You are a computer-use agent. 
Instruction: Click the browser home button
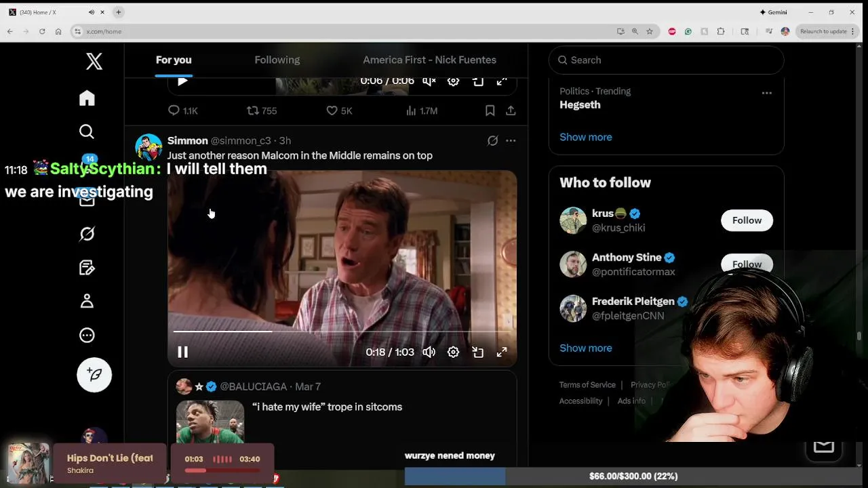click(58, 31)
